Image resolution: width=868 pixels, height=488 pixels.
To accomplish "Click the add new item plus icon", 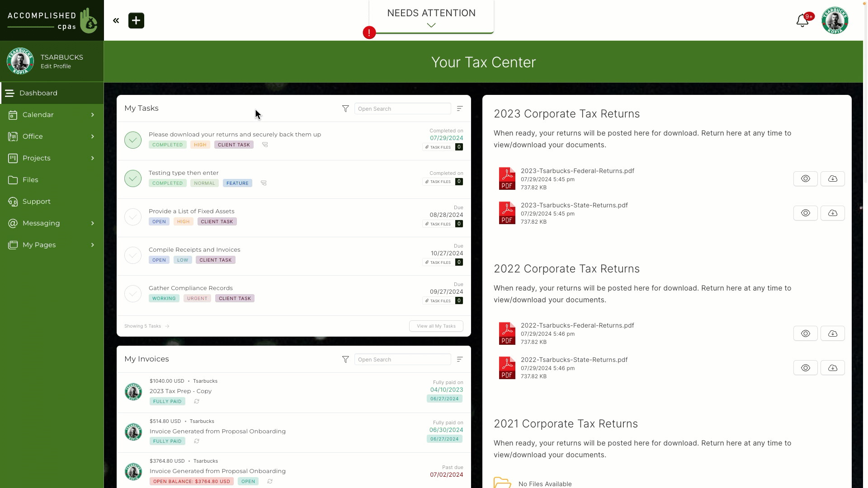I will click(136, 21).
